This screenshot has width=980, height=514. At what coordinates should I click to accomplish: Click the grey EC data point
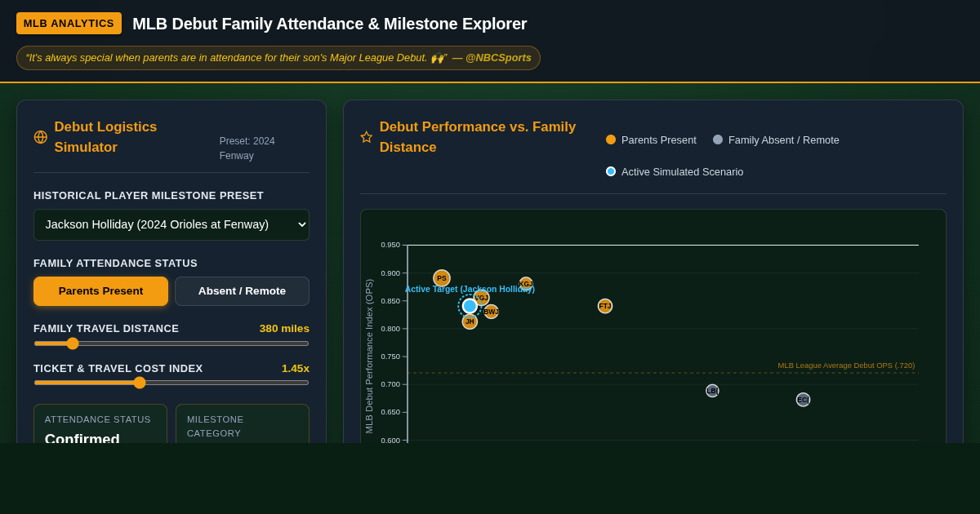(803, 400)
